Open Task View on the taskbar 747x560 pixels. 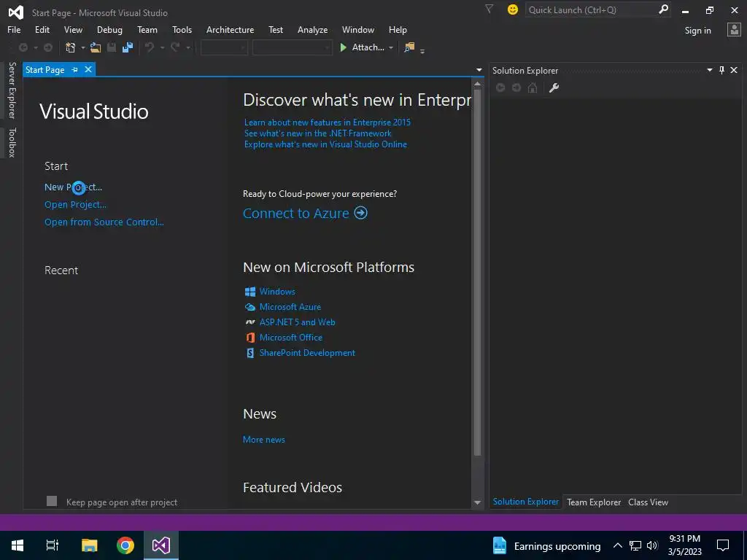53,545
